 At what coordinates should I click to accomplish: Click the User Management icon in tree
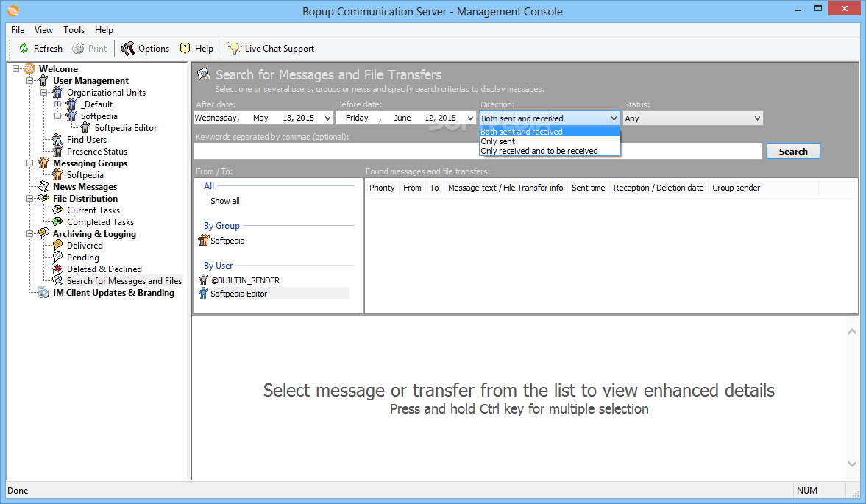click(x=43, y=81)
